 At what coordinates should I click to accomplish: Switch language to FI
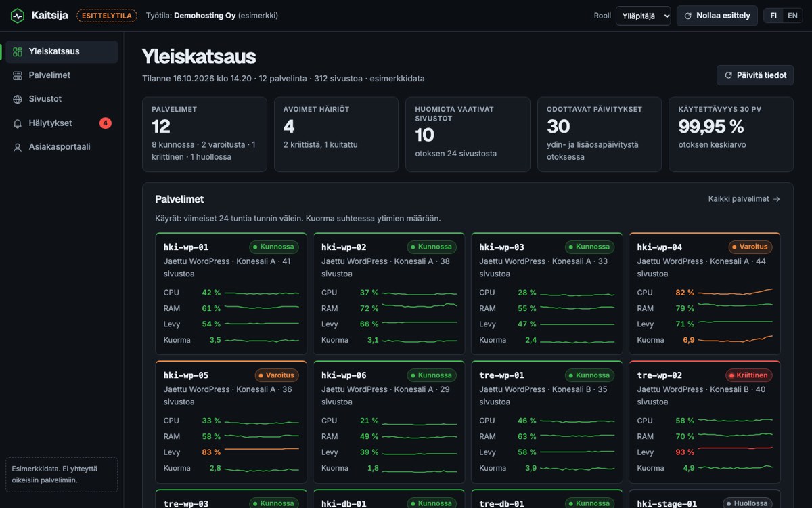(x=773, y=16)
